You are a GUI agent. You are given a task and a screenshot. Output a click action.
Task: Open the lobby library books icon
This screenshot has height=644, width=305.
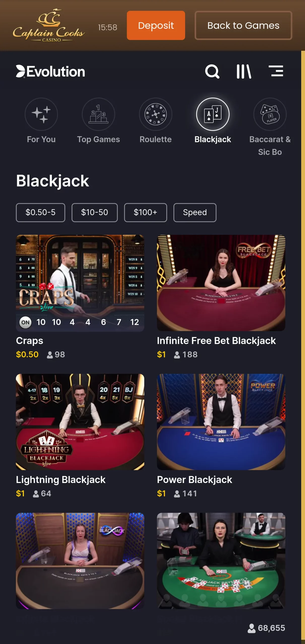click(244, 71)
